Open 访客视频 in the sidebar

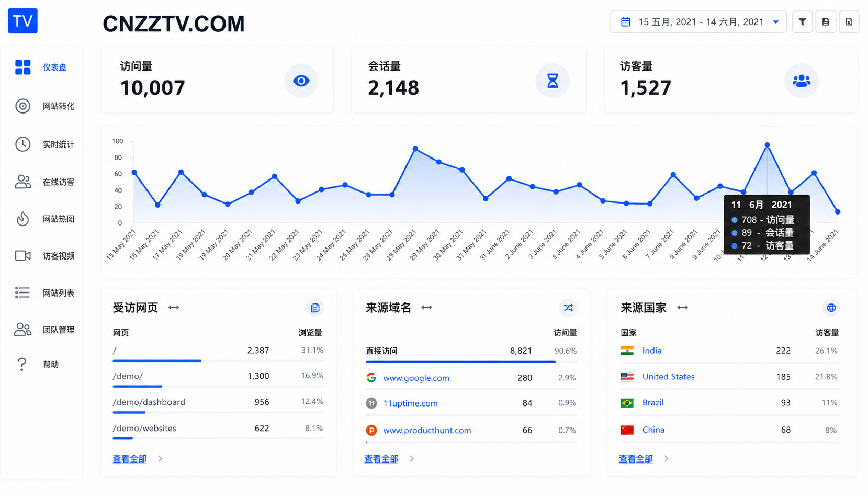click(59, 256)
